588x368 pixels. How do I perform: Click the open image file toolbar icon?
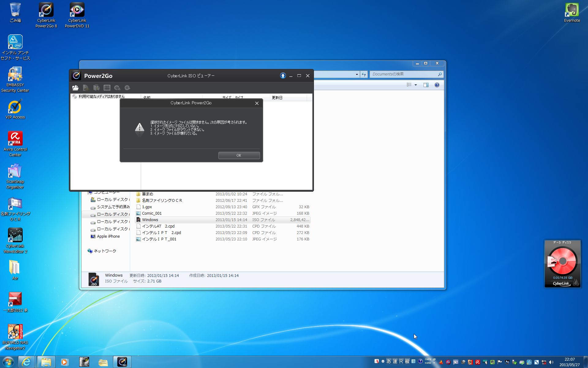[x=75, y=88]
